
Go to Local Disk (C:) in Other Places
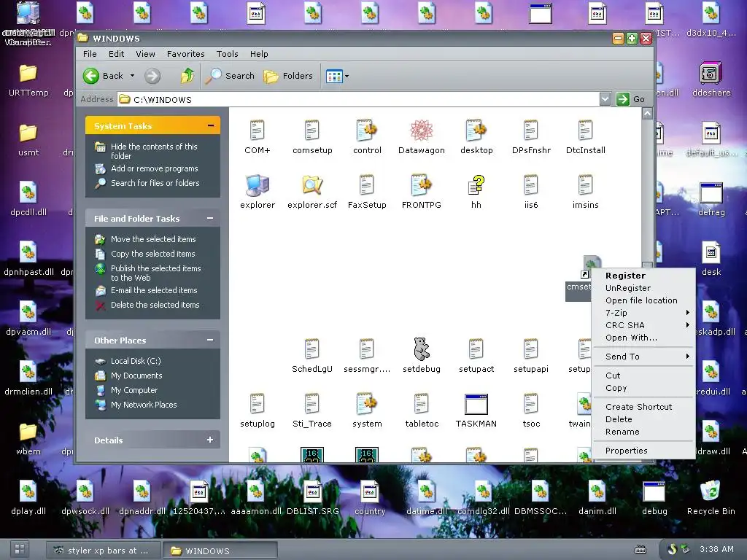[x=136, y=361]
